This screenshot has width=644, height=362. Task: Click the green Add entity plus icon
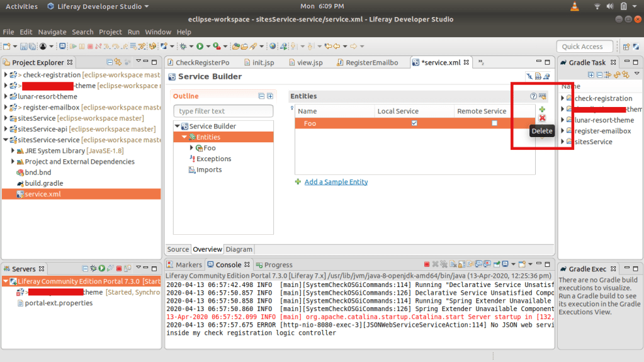[x=542, y=110]
